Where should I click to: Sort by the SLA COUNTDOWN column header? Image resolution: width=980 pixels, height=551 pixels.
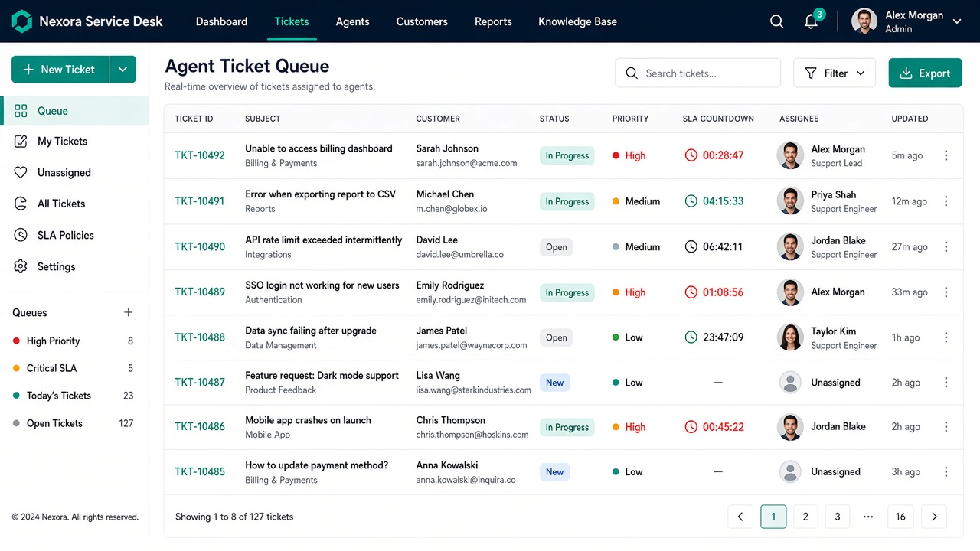tap(718, 119)
